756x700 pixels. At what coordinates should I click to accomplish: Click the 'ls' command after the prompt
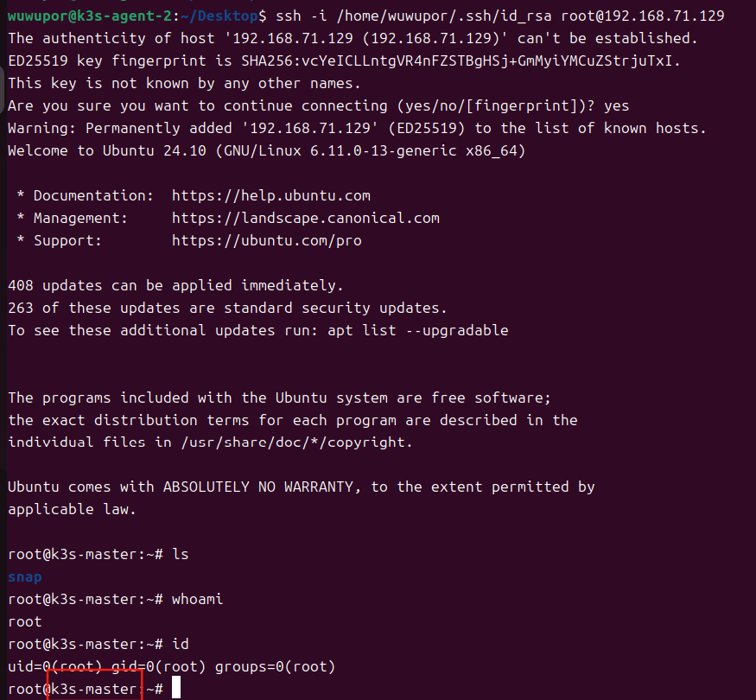click(x=180, y=554)
